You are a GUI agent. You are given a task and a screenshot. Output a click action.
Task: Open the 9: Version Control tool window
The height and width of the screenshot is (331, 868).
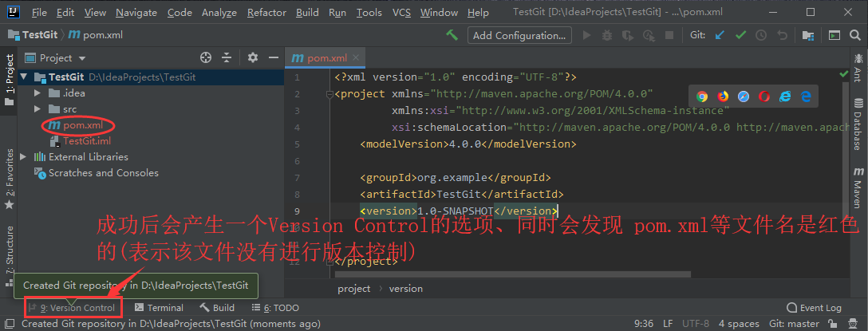[72, 308]
